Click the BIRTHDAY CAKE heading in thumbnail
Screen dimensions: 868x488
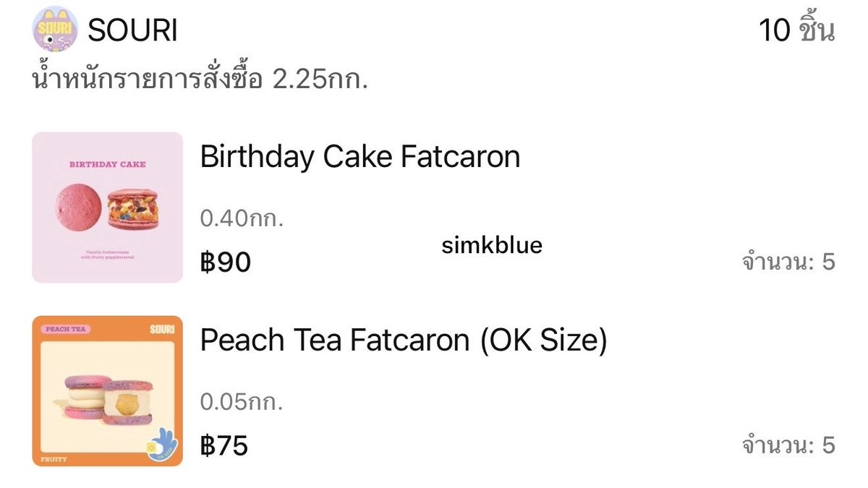pyautogui.click(x=107, y=164)
